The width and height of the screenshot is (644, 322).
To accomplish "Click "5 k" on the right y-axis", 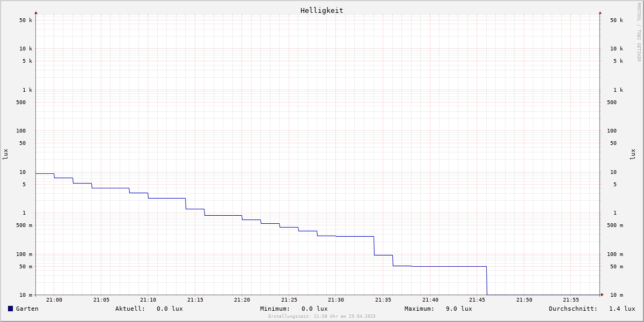I will click(x=618, y=61).
